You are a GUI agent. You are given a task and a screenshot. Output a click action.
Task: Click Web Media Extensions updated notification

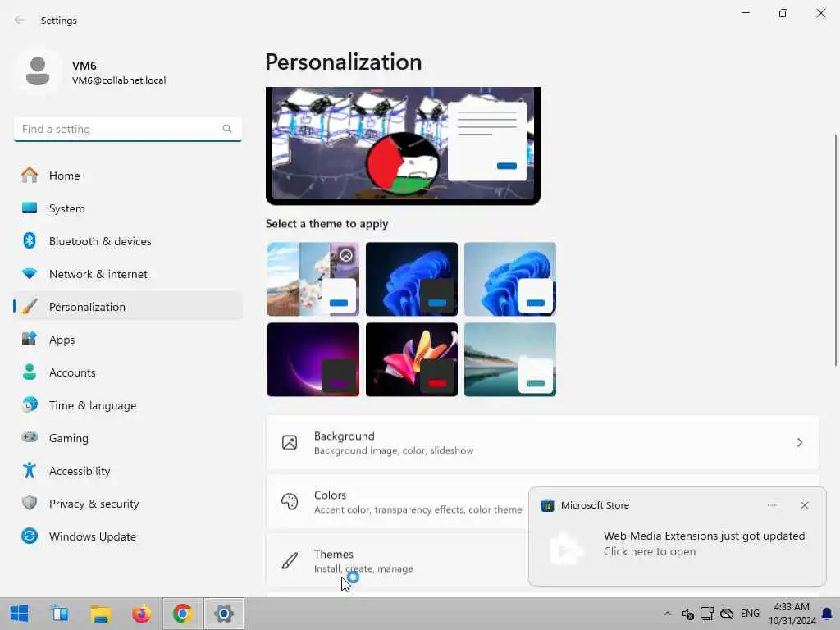(x=677, y=544)
